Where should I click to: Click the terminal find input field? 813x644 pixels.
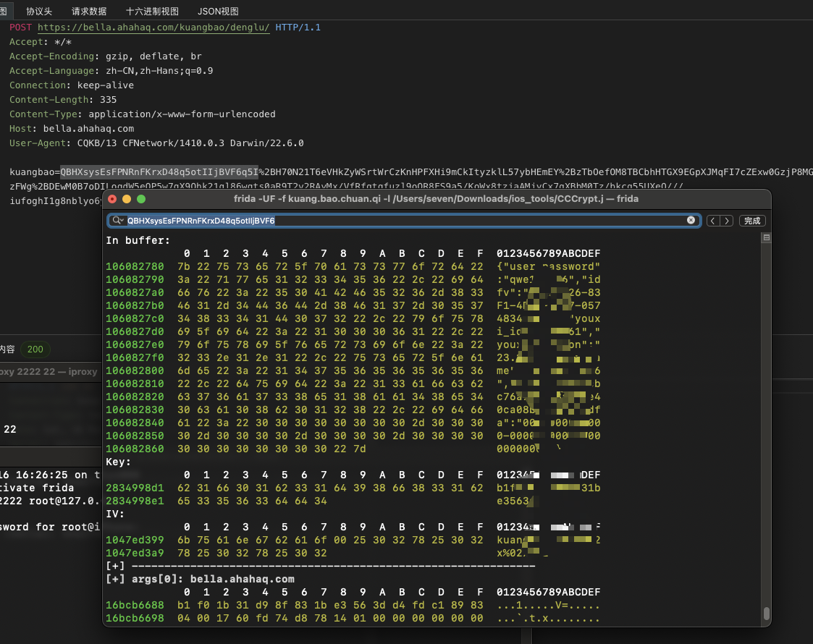[405, 221]
